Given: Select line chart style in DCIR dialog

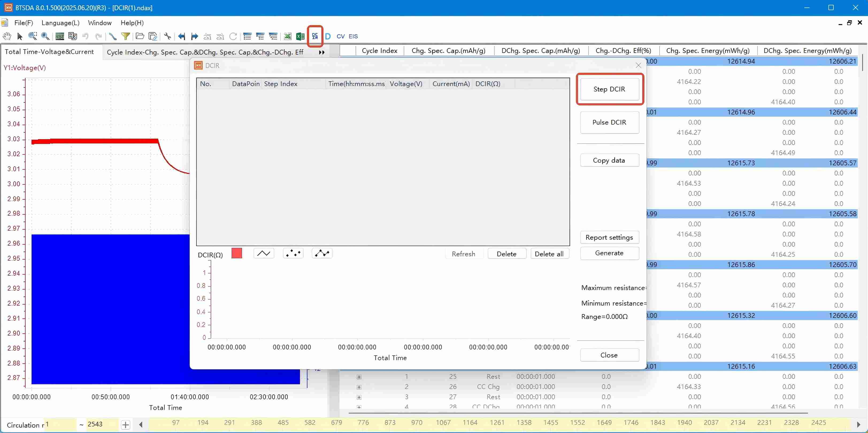Looking at the screenshot, I should click(263, 253).
